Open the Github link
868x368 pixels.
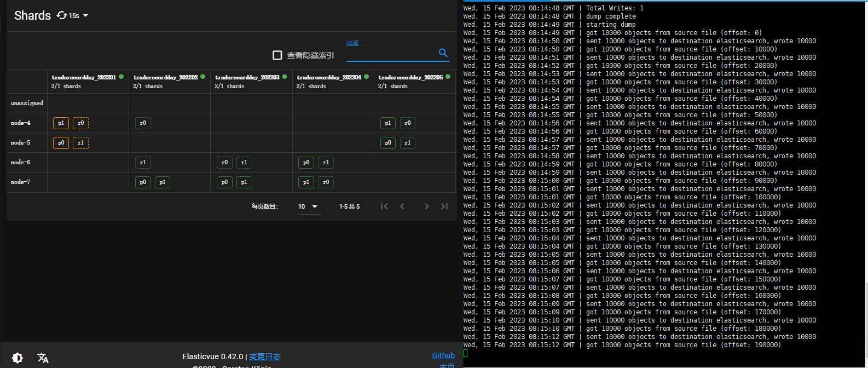[443, 355]
